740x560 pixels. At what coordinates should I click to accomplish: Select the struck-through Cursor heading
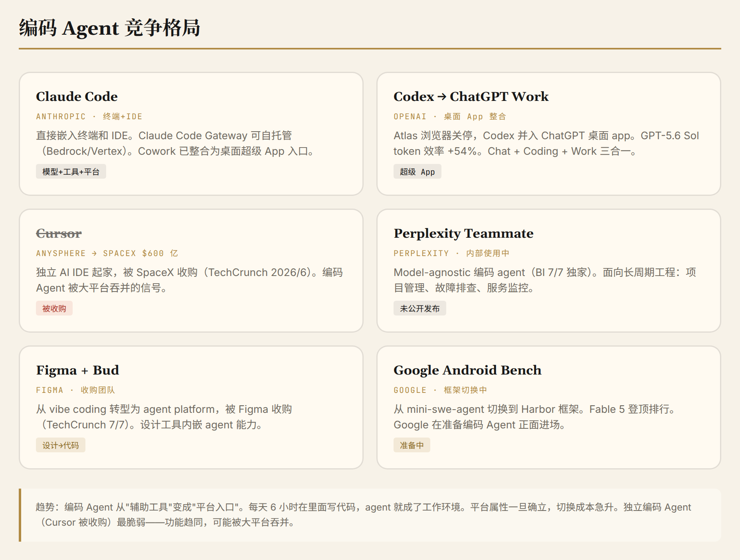click(59, 233)
